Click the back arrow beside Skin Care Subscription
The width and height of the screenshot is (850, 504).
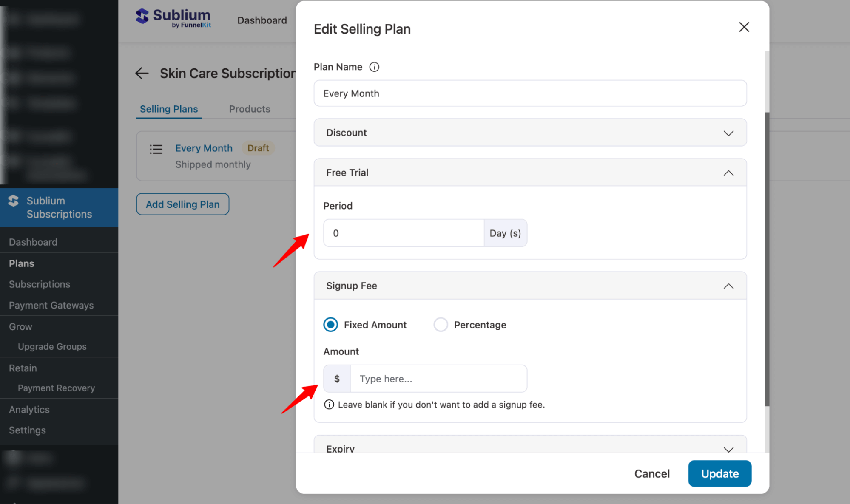[142, 73]
